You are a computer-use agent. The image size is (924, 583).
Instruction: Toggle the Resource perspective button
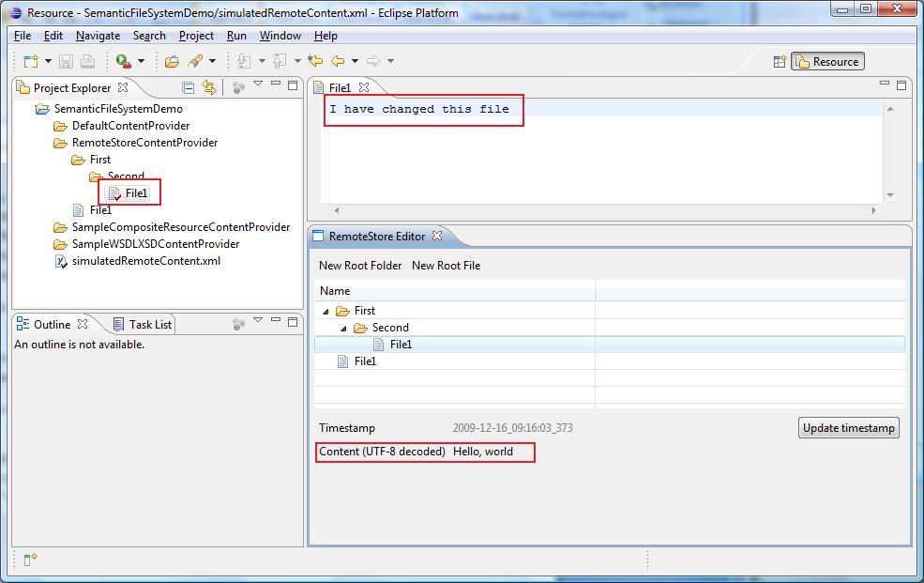(828, 60)
